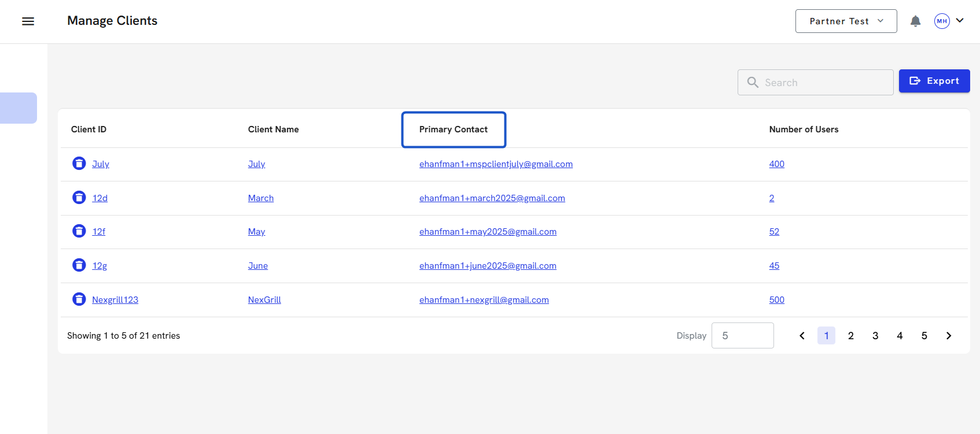Delete client 12g using trash icon
The height and width of the screenshot is (434, 980).
click(79, 265)
